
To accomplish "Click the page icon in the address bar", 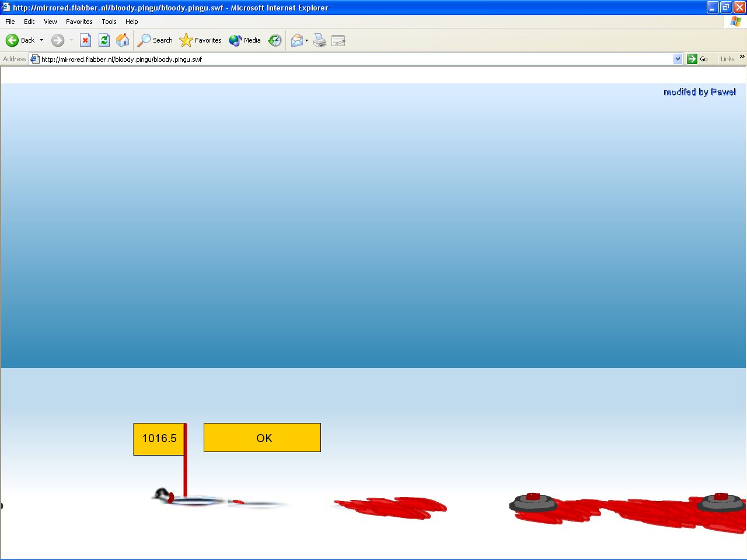I will click(x=34, y=59).
